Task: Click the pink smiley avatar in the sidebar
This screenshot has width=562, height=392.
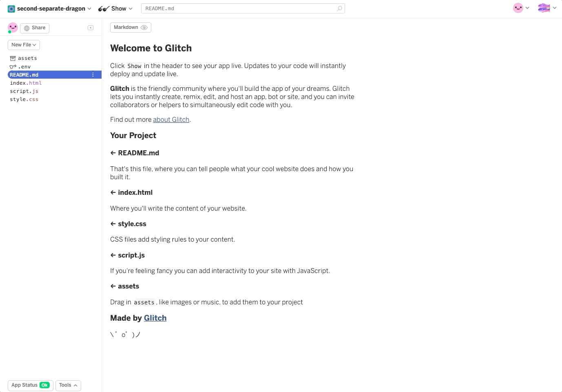Action: tap(13, 27)
